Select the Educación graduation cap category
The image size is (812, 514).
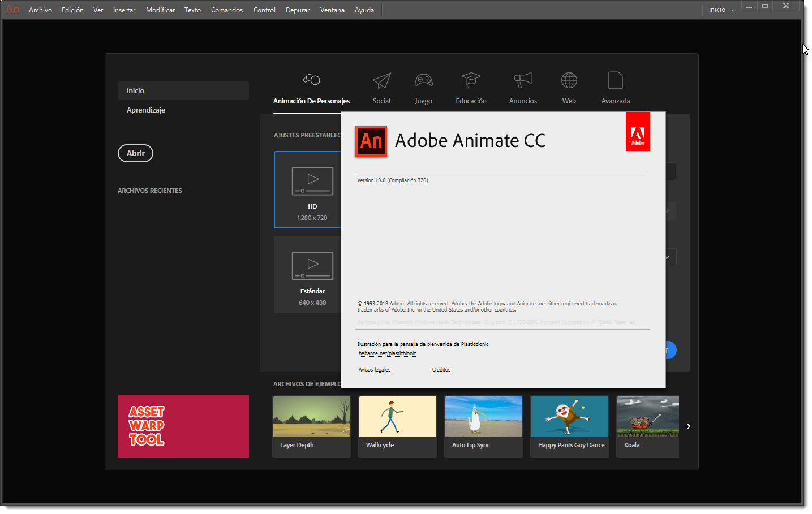[471, 89]
